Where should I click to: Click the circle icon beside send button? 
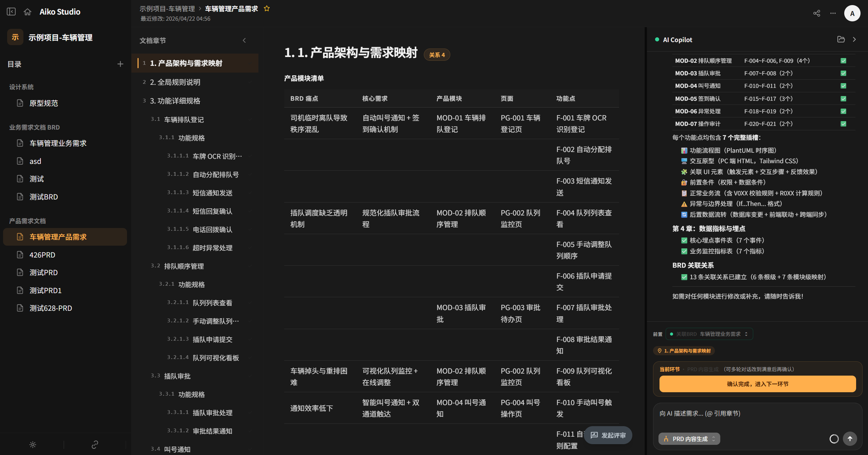coord(834,439)
